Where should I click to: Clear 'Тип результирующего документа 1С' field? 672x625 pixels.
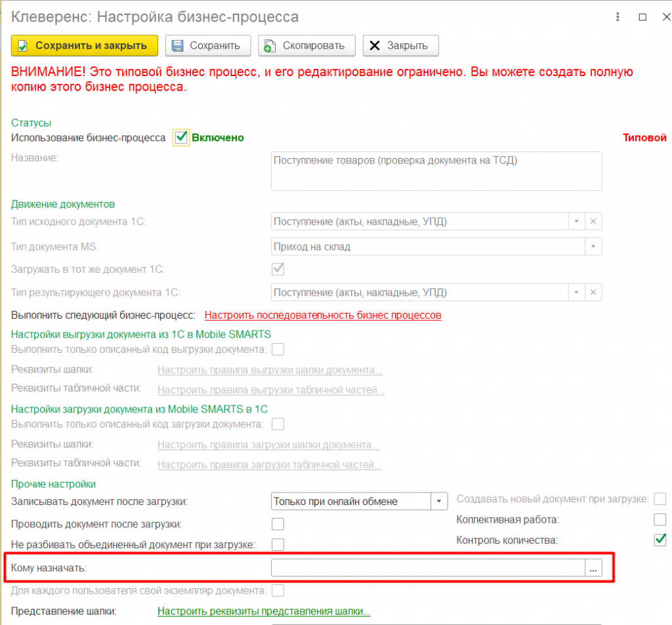tap(593, 292)
